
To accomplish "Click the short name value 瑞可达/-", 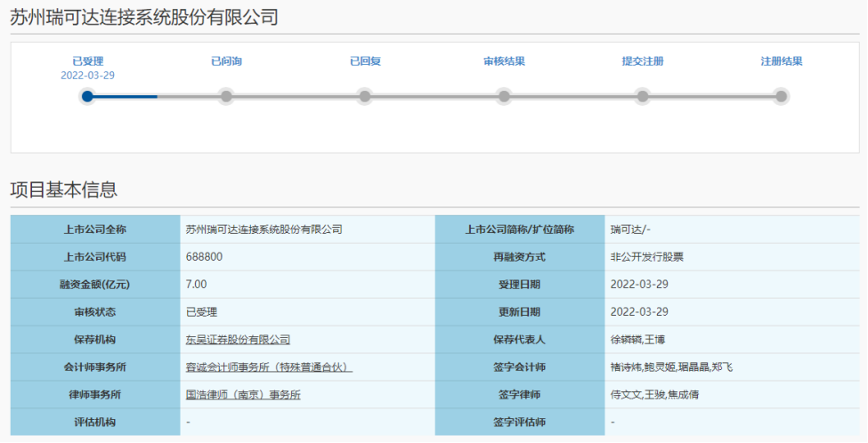I will (630, 230).
